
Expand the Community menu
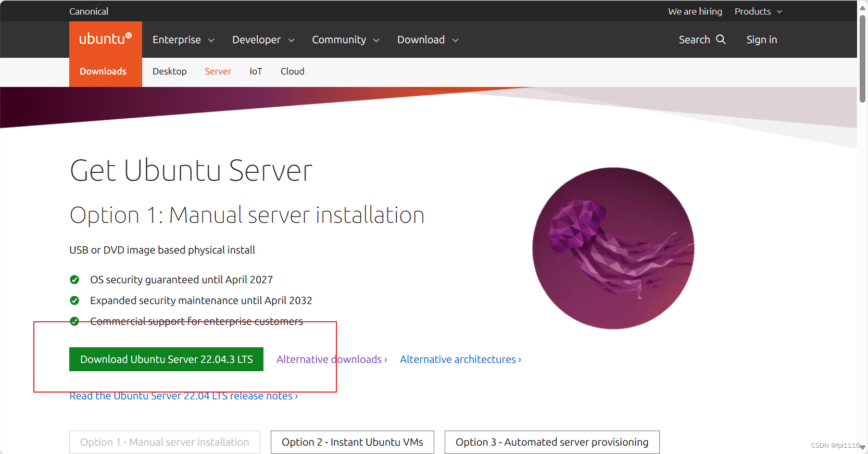(345, 40)
